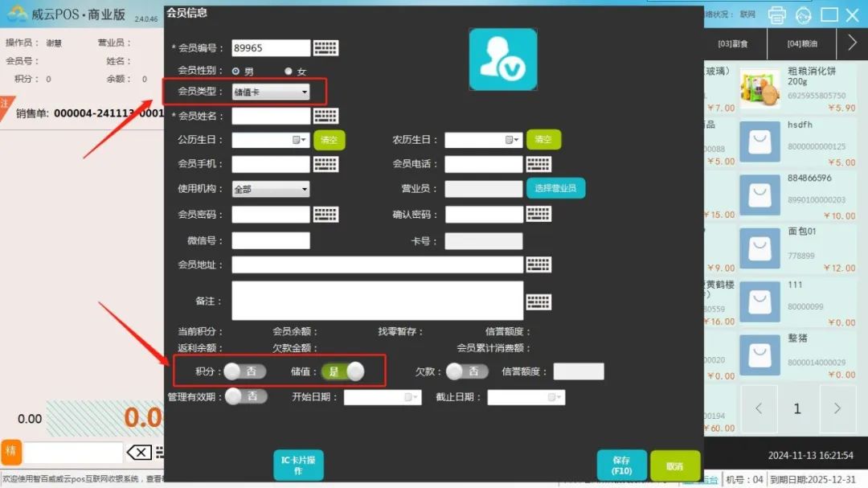Open keyboard for member number field
Image resolution: width=868 pixels, height=488 pixels.
325,47
